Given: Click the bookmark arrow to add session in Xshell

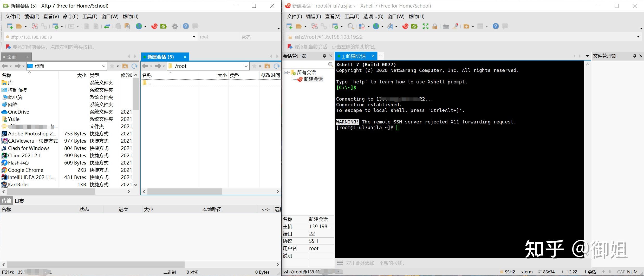Looking at the screenshot, I should pos(290,47).
